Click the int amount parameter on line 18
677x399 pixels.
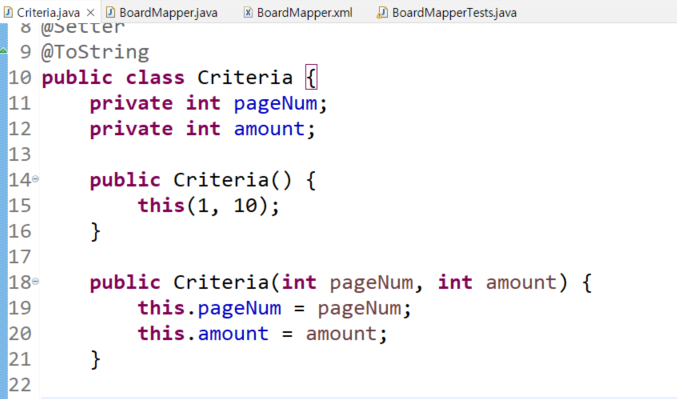[x=497, y=283]
